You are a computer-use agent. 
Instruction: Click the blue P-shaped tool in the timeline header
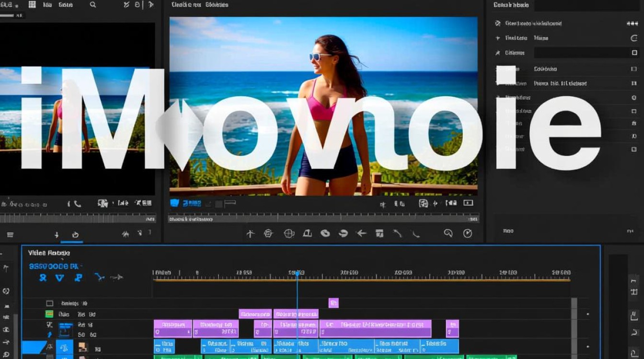click(x=79, y=278)
